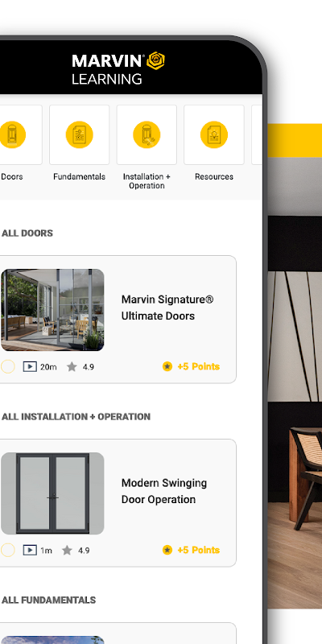Open the Fundamentals category icon

79,134
